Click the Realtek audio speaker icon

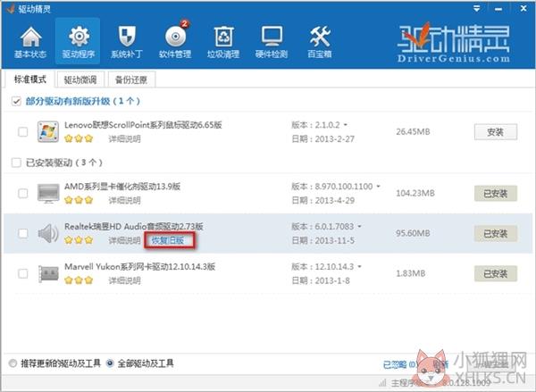tap(48, 233)
